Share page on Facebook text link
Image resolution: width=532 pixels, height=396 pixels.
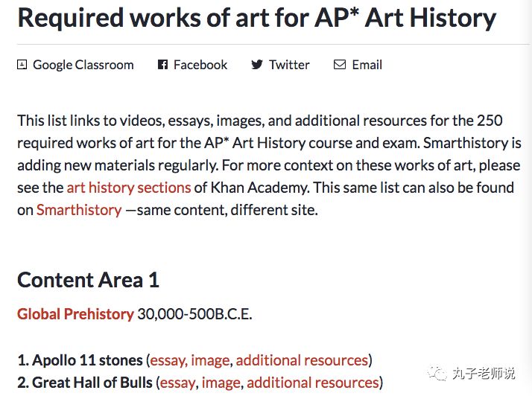click(x=200, y=65)
